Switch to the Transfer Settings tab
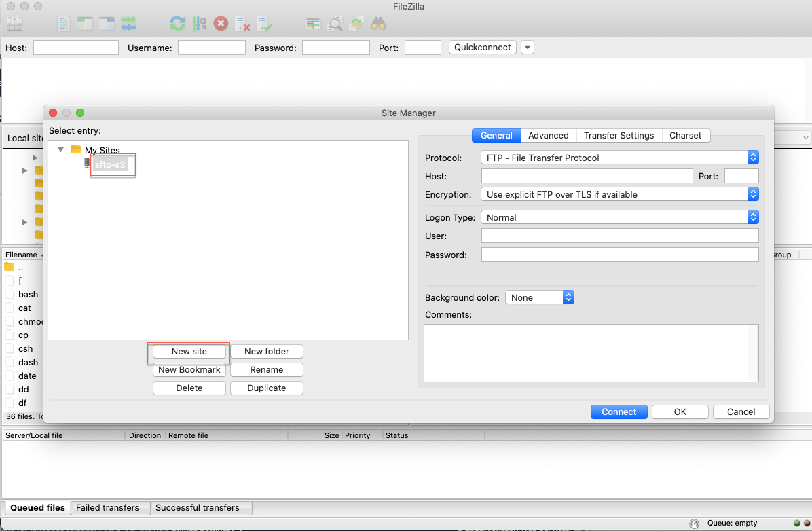This screenshot has height=531, width=812. coord(619,135)
